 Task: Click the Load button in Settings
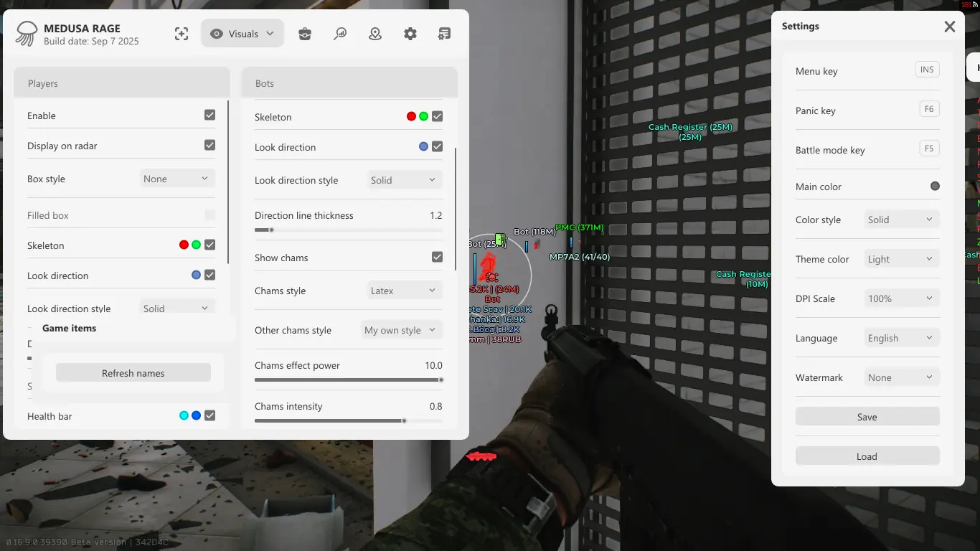coord(867,456)
